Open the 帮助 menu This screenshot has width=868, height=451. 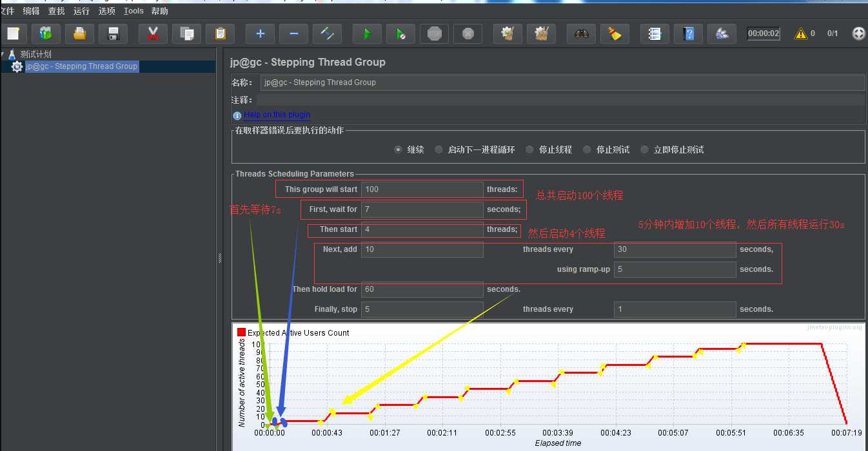pos(159,11)
